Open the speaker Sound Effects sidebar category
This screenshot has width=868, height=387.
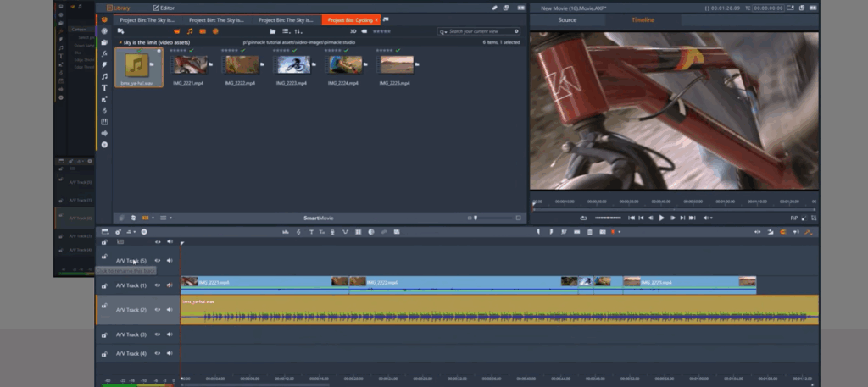point(104,133)
